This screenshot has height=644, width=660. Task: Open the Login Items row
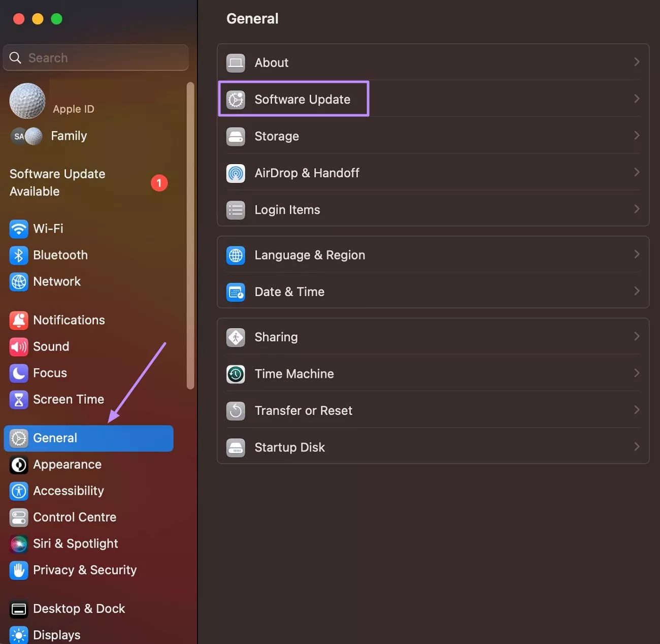click(x=433, y=210)
